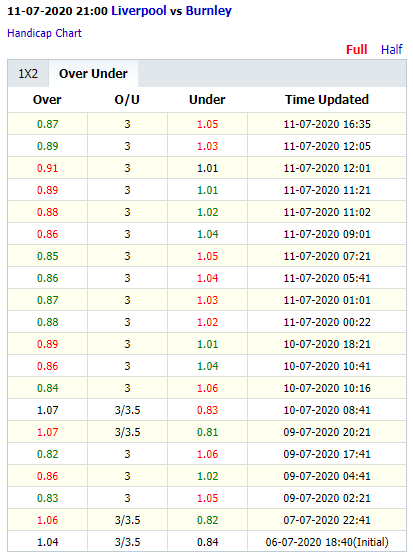Select timestamp 10-07-2020 10:16
Viewport: 413px width, 555px height.
click(327, 388)
